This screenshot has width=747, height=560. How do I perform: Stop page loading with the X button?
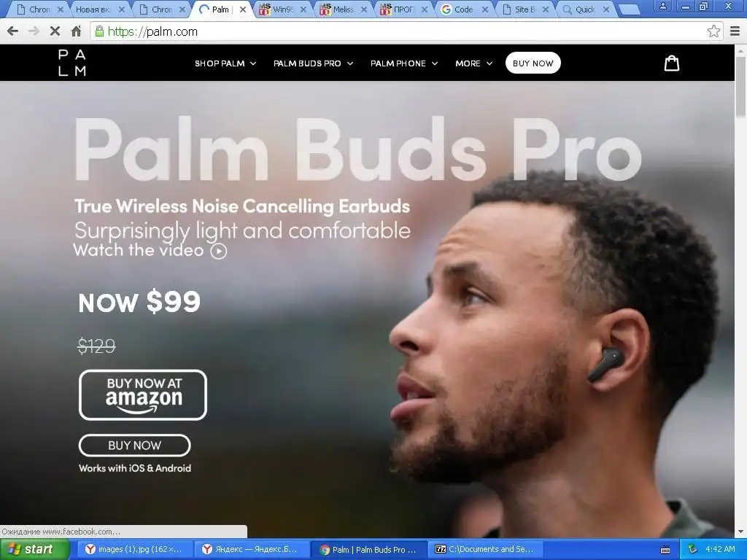(55, 31)
